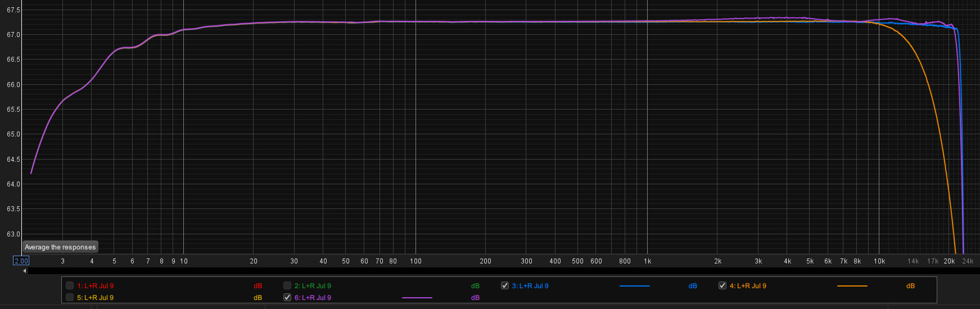The height and width of the screenshot is (309, 980).
Task: Click the Average the responses button
Action: pos(60,247)
